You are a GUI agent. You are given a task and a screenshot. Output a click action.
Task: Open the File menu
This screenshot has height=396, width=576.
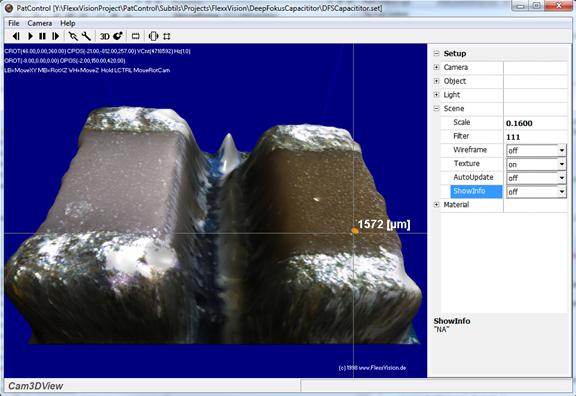(x=14, y=23)
